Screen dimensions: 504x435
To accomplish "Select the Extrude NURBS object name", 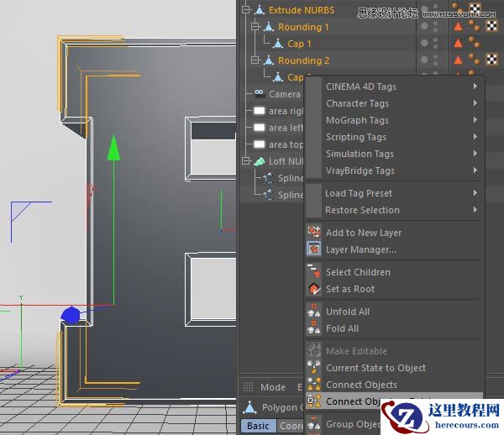I will tap(302, 10).
